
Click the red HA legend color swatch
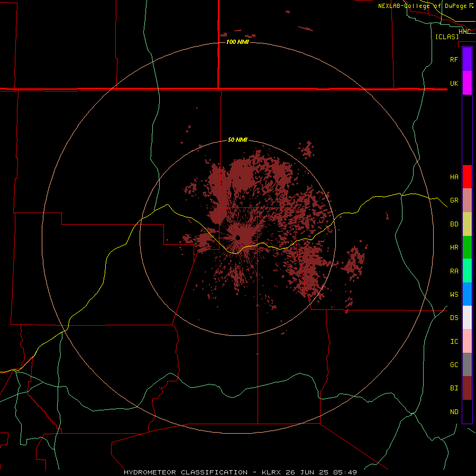pyautogui.click(x=467, y=177)
